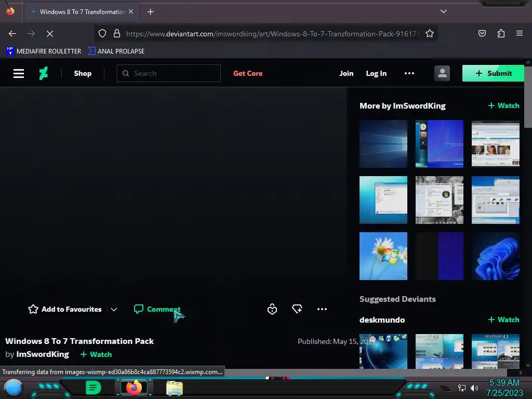Open the deskmundo profile name
The width and height of the screenshot is (532, 399).
[x=382, y=320]
